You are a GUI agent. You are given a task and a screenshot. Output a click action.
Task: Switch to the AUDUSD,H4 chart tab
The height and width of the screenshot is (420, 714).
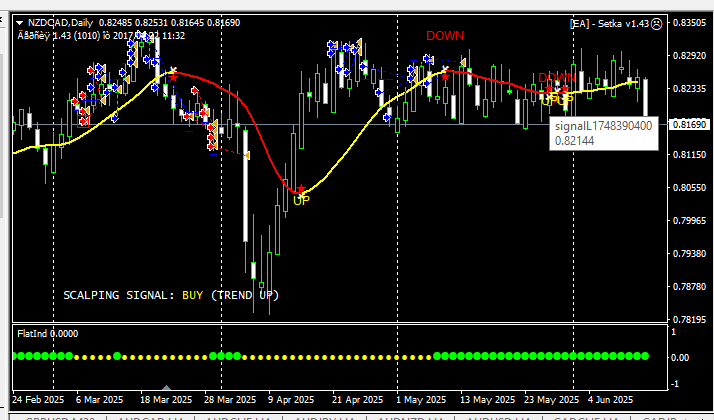pyautogui.click(x=498, y=417)
